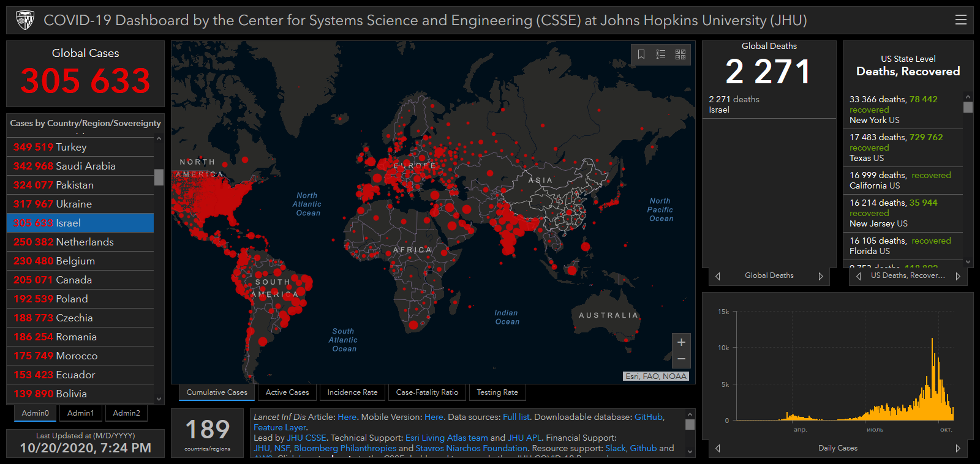Select Ecuador in the country list
Image resolution: width=980 pixels, height=464 pixels.
[80, 375]
